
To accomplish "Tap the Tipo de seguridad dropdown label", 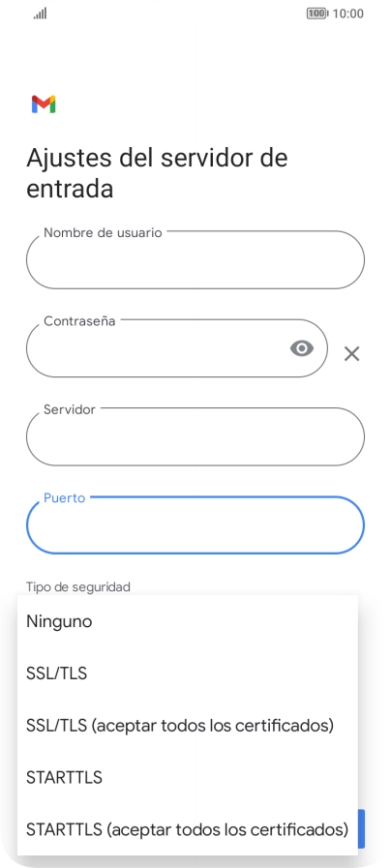I will point(78,586).
